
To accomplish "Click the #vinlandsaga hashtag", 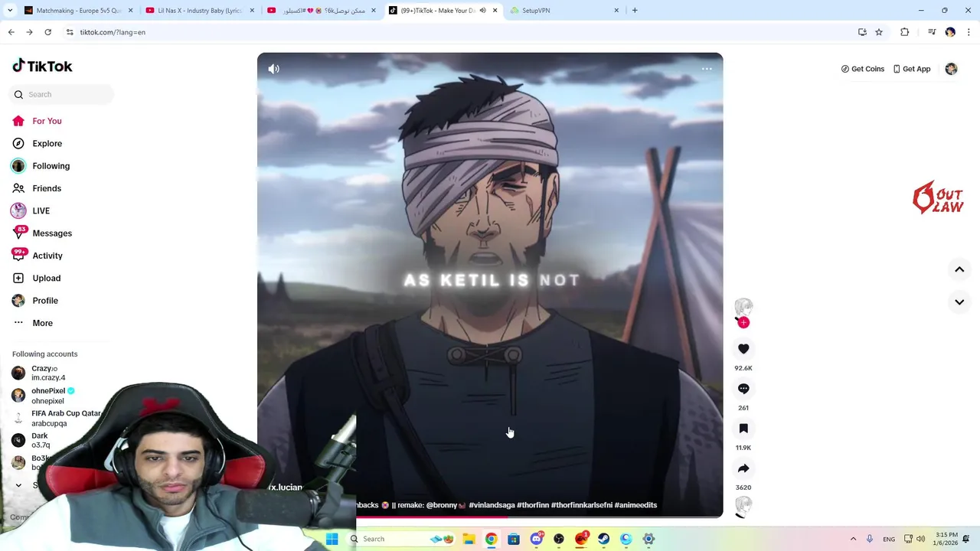I will point(492,505).
